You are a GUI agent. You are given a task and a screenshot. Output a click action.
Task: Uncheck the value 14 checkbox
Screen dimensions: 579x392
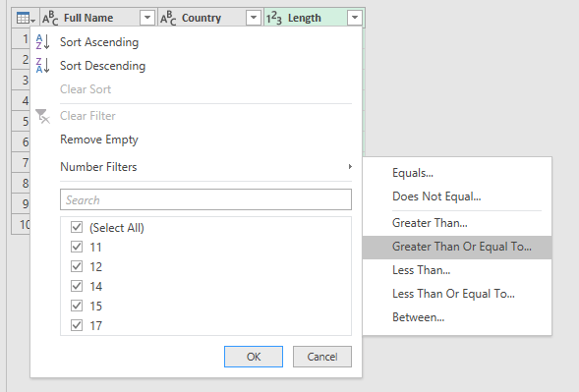coord(77,286)
